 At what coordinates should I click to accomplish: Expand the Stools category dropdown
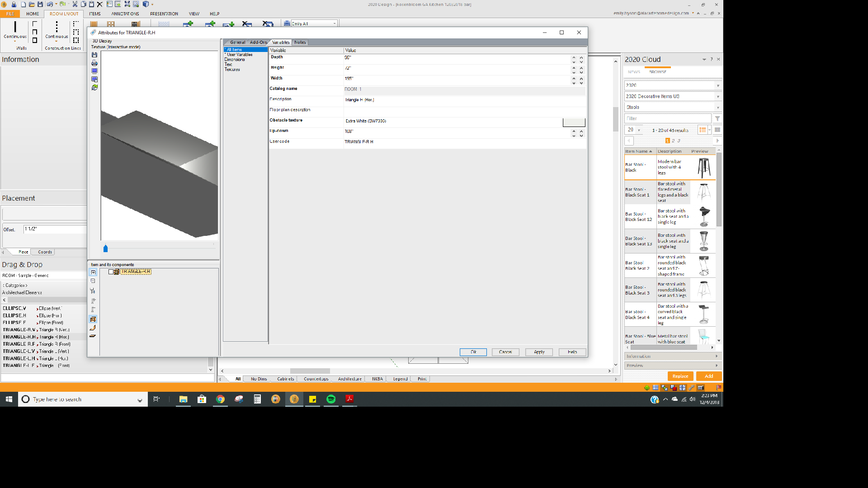(717, 108)
